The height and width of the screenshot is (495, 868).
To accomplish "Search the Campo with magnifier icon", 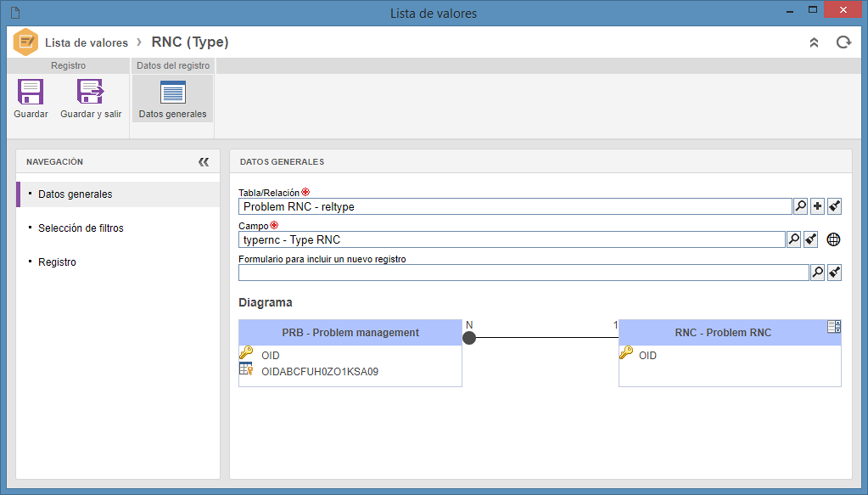I will [794, 239].
